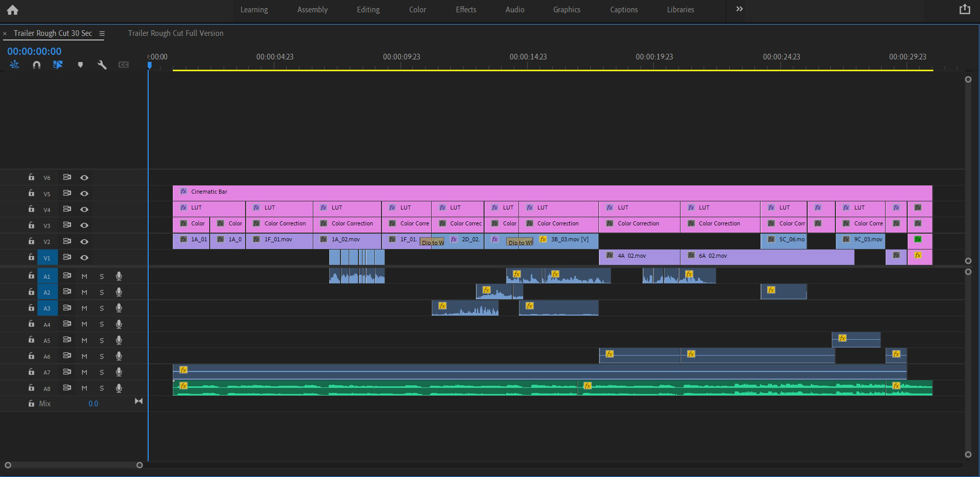Click the fx badge on Cinematic Bar clip
The width and height of the screenshot is (980, 477).
click(184, 191)
